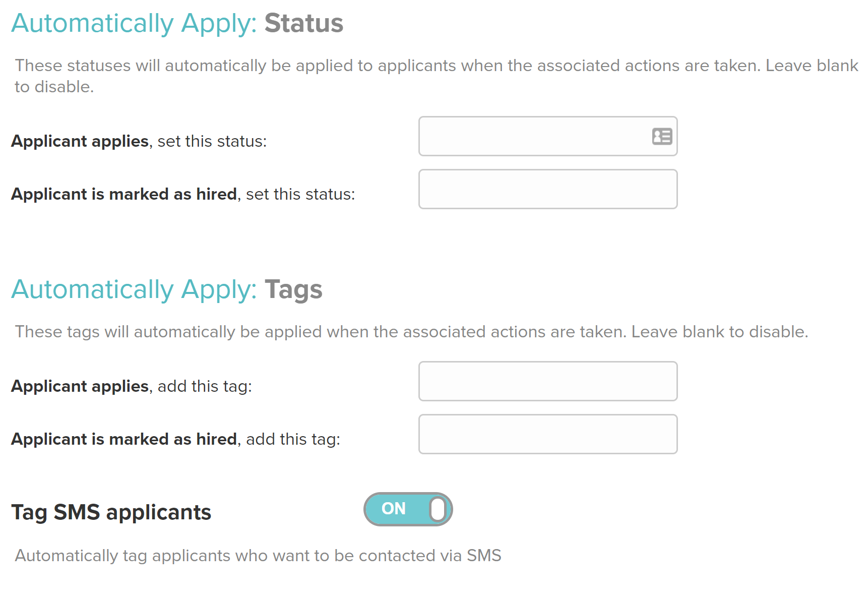Click the 'Automatically Apply: Tags' heading

167,289
